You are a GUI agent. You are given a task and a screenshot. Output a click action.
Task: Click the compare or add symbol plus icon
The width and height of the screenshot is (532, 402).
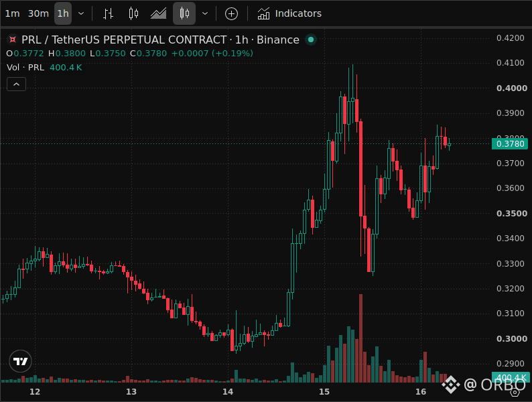click(x=231, y=13)
